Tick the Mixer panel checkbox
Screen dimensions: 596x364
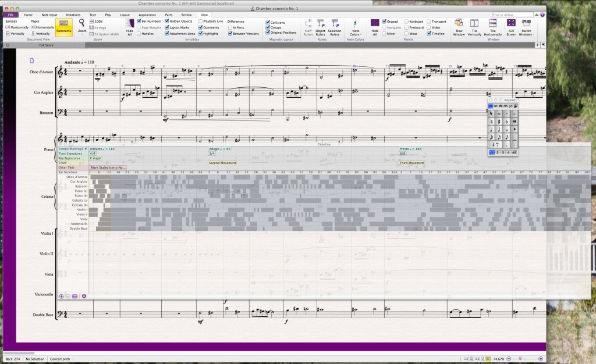pos(384,34)
